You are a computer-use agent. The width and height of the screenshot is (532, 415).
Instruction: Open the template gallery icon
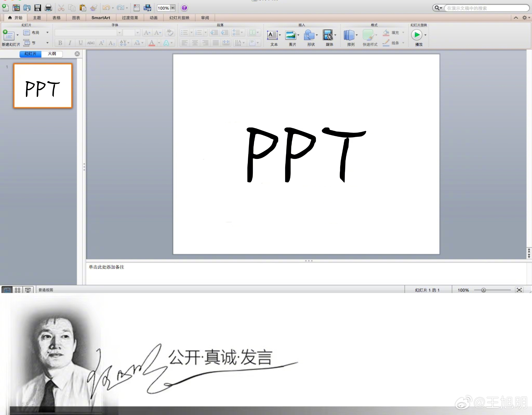[16, 8]
